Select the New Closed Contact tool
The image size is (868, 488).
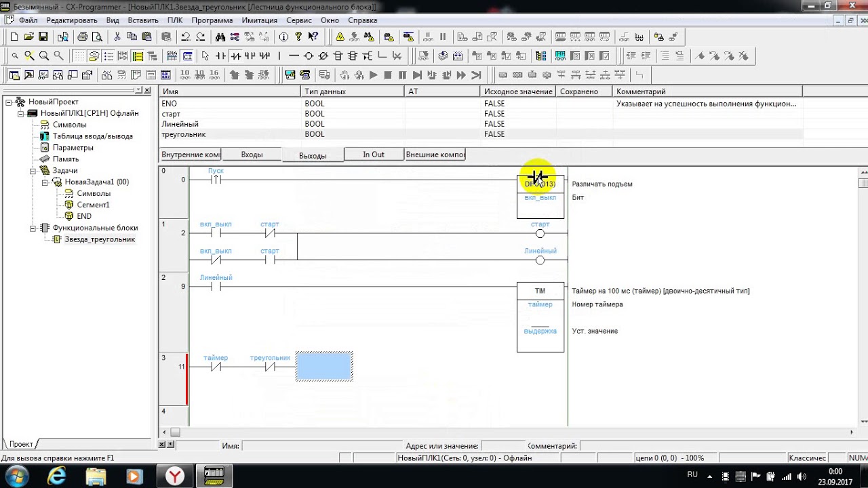(x=235, y=56)
